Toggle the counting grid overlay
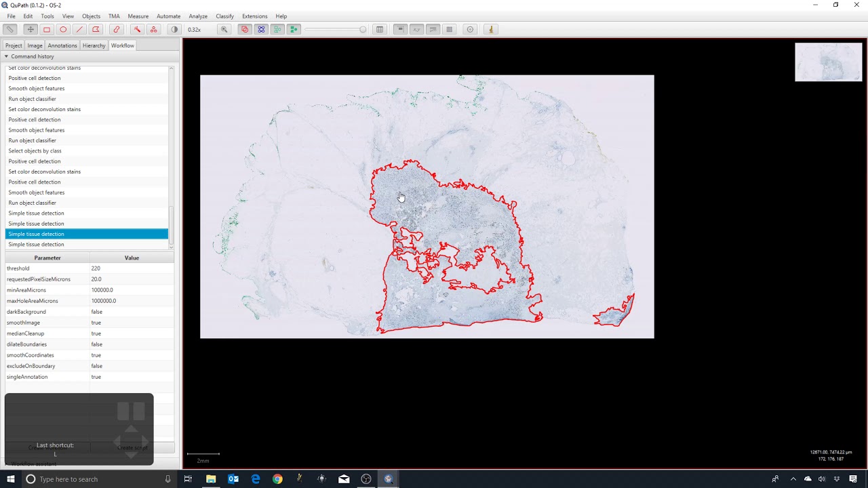This screenshot has width=868, height=488. coord(449,29)
